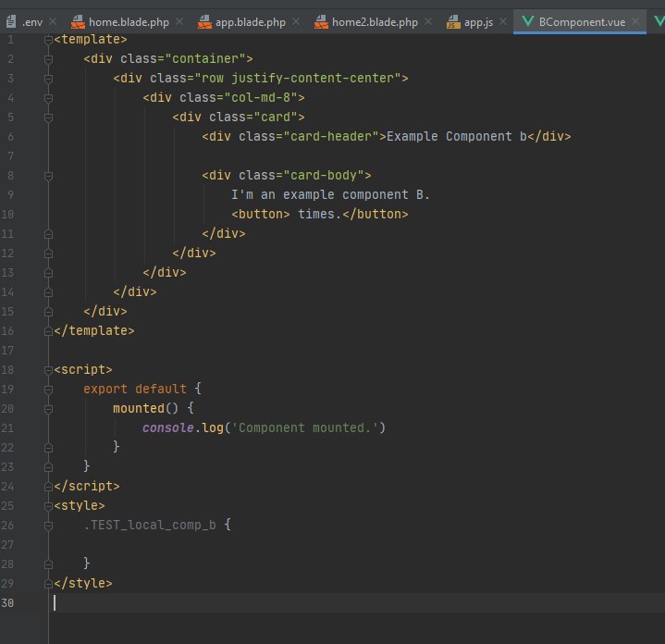This screenshot has height=644, width=665.
Task: Click the console keyword on line 21
Action: point(168,428)
